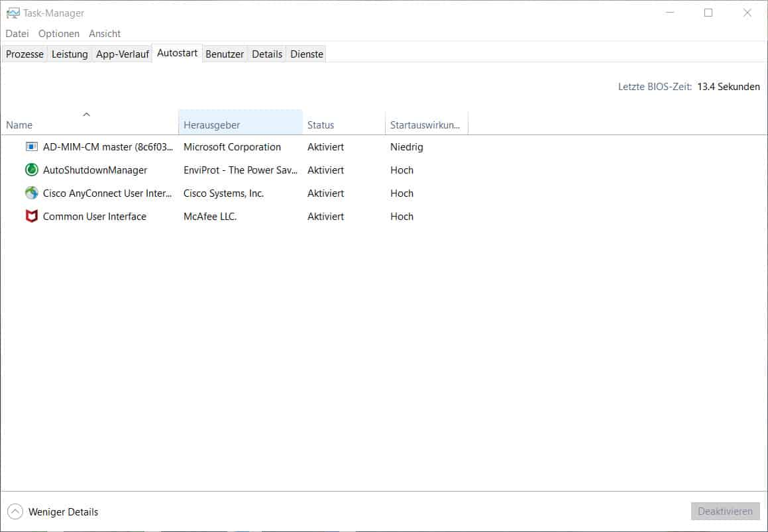Maximize the Task-Manager window
The image size is (768, 532).
pyautogui.click(x=708, y=13)
